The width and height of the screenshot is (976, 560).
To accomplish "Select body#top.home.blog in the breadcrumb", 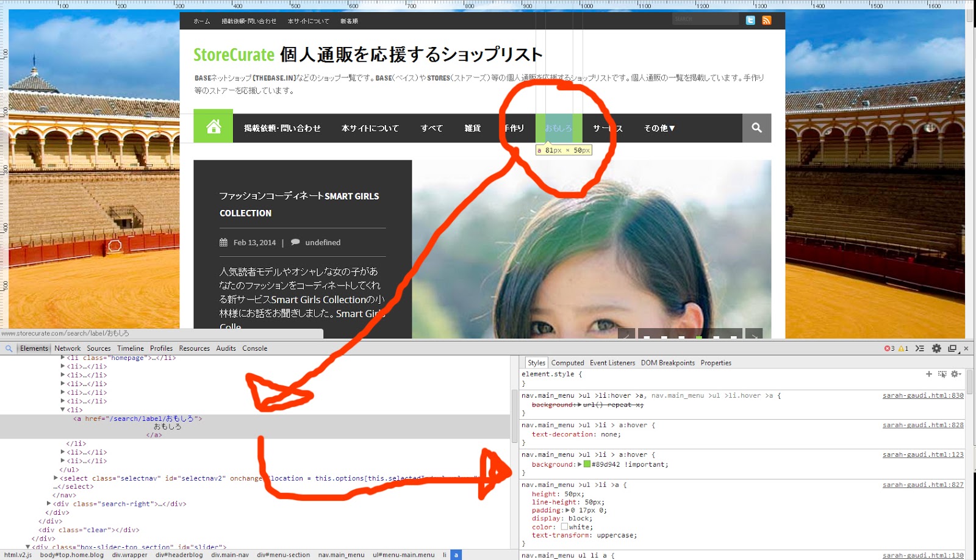I will click(x=72, y=555).
